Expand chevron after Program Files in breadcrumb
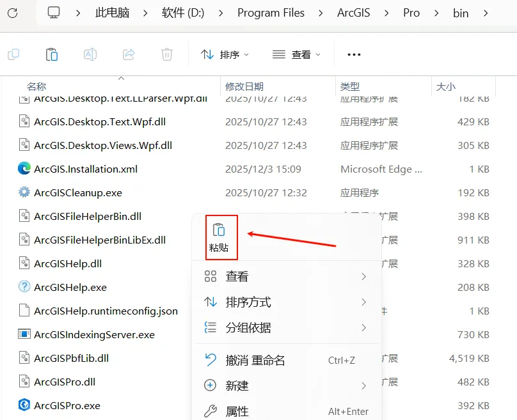The image size is (517, 420). tap(321, 13)
